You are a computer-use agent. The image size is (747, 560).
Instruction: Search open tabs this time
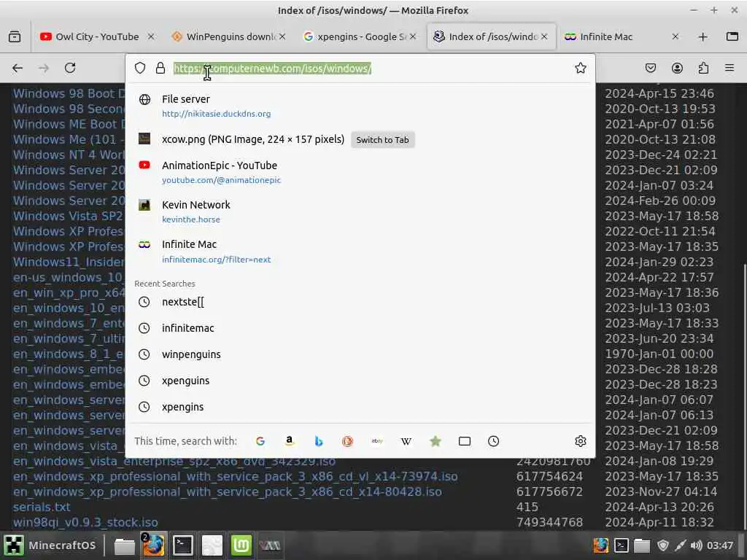point(465,441)
